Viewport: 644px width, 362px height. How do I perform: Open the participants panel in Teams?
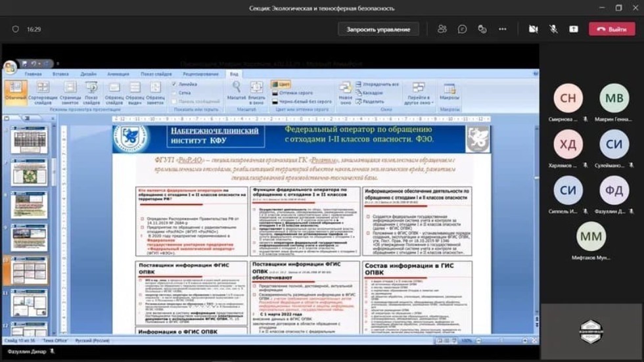tap(442, 29)
